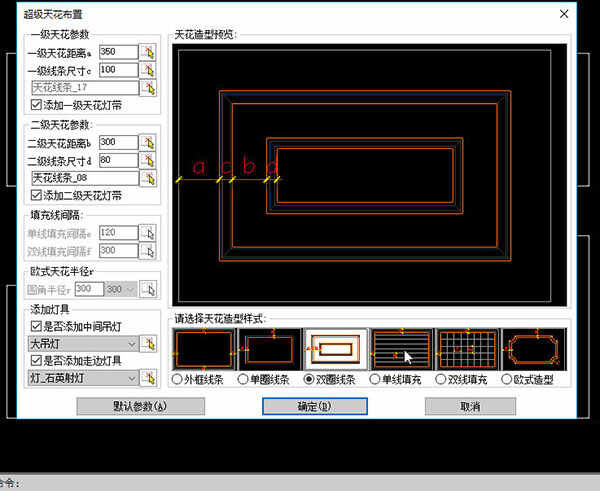Choose the 单线填充 radio option
The image size is (600, 491).
(x=375, y=380)
